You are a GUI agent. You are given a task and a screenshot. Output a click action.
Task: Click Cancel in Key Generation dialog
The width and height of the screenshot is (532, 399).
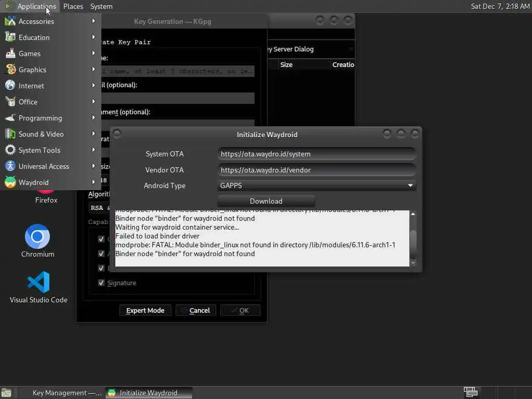click(x=196, y=311)
